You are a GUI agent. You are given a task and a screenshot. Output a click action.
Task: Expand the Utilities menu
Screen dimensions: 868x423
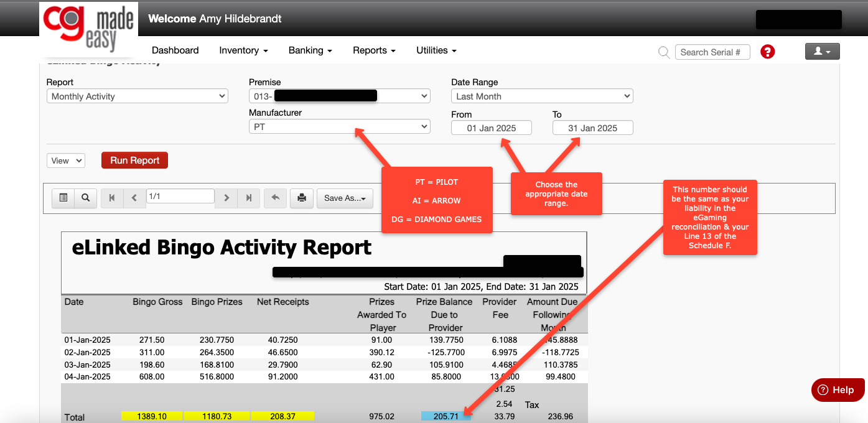(436, 50)
